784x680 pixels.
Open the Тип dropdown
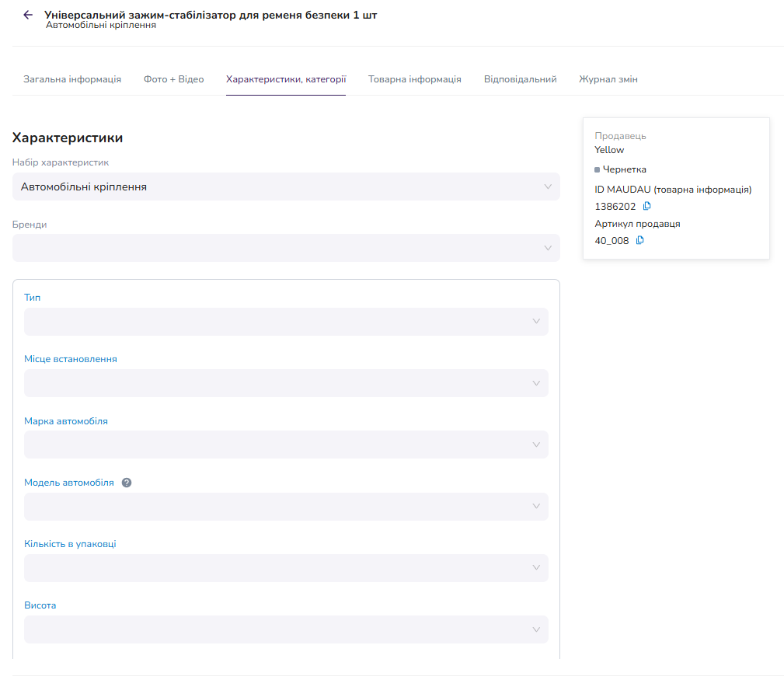(x=286, y=322)
